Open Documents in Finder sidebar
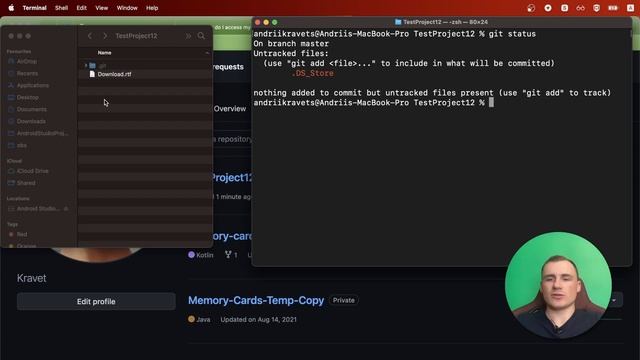Image resolution: width=640 pixels, height=360 pixels. pos(31,109)
